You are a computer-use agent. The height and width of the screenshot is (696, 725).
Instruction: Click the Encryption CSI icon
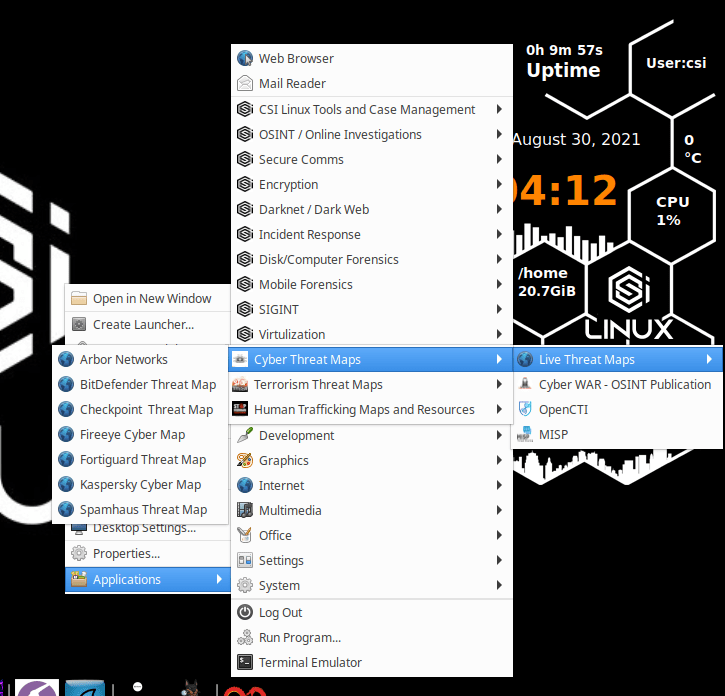tap(245, 184)
